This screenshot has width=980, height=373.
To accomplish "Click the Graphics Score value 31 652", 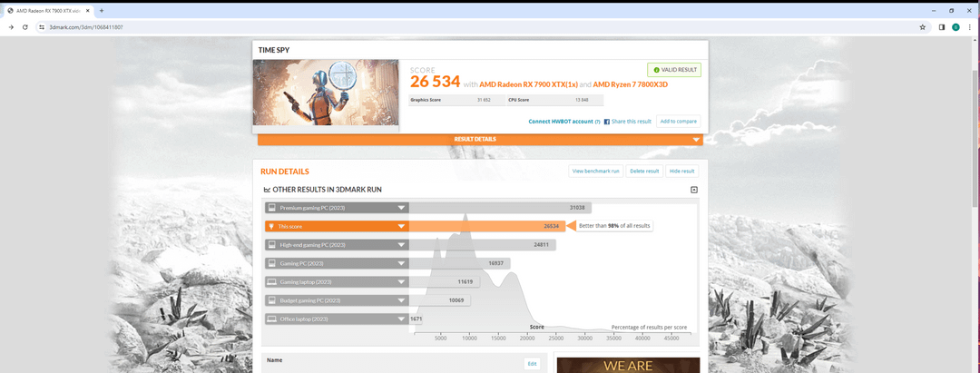I will [483, 99].
